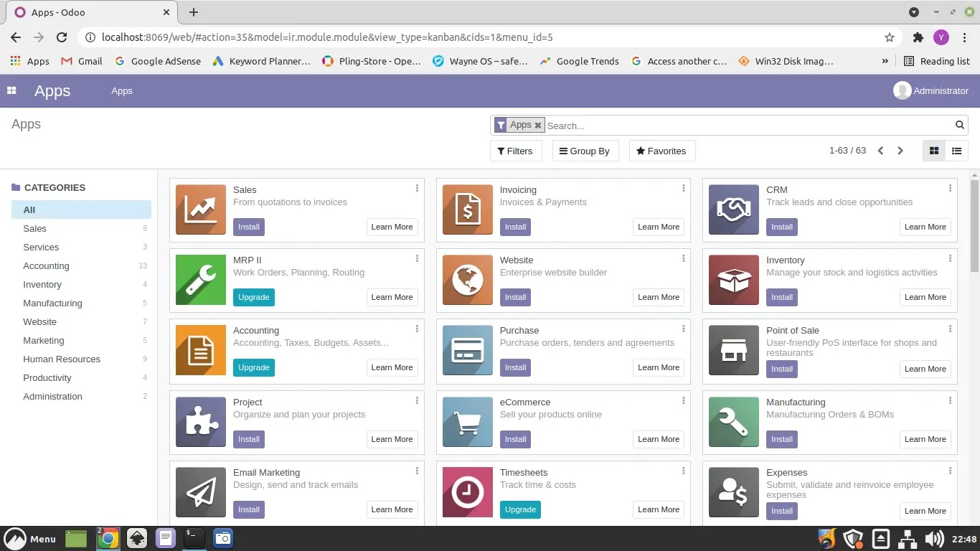Screen dimensions: 980x551
Task: Select the Apps - Odoo browser tab
Action: coord(93,12)
